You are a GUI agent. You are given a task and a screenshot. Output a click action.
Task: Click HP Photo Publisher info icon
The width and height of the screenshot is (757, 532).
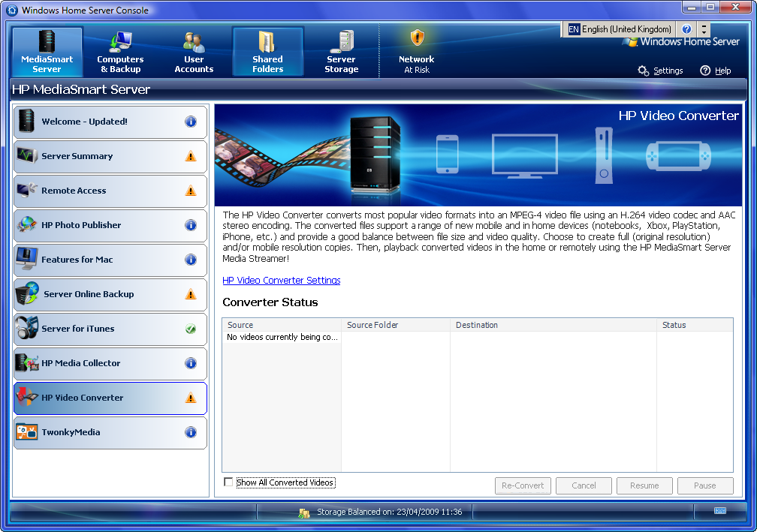click(191, 225)
